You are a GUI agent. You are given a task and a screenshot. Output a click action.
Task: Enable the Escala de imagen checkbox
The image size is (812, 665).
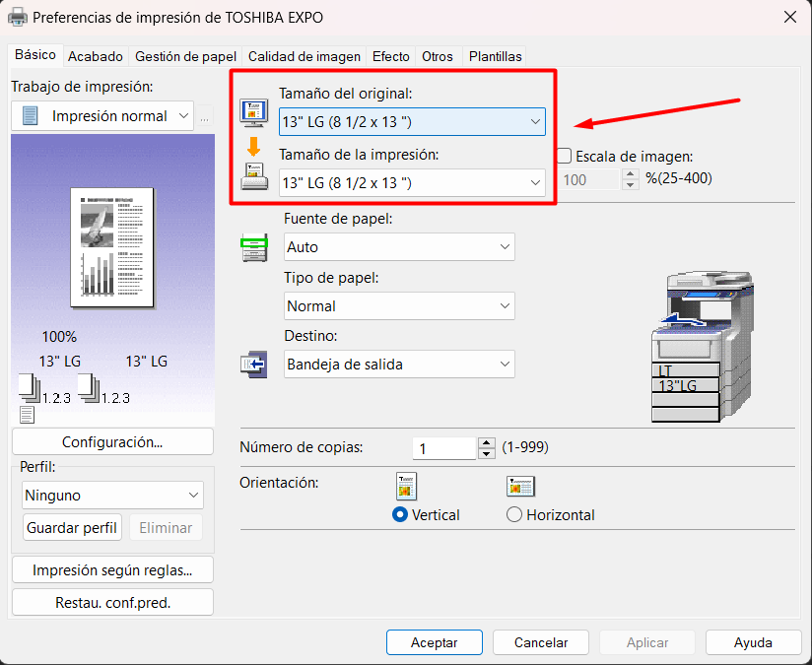564,156
